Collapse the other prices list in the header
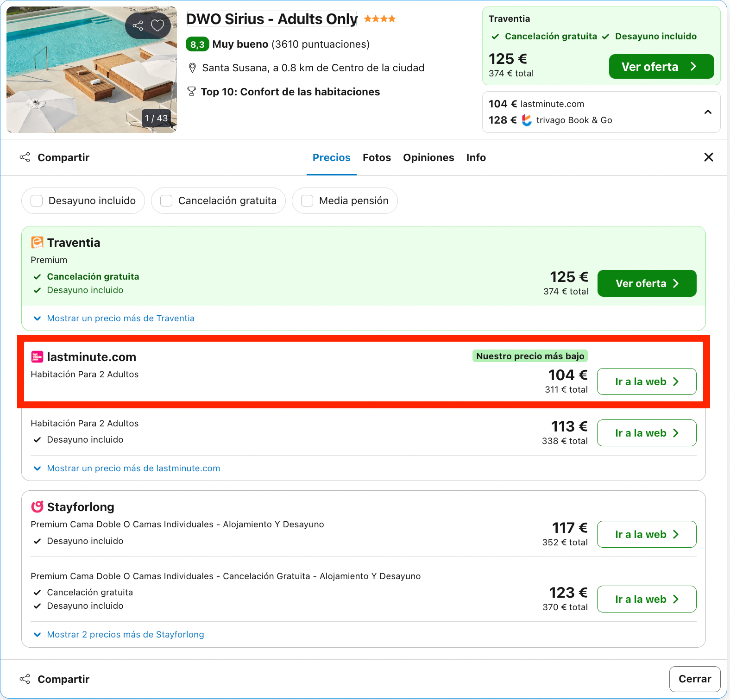The width and height of the screenshot is (730, 700). [x=708, y=112]
